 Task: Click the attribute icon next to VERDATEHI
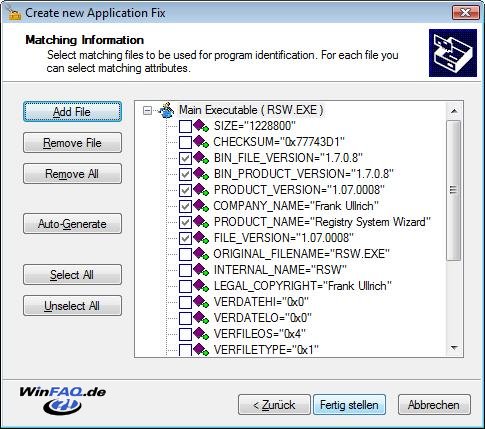tap(201, 302)
